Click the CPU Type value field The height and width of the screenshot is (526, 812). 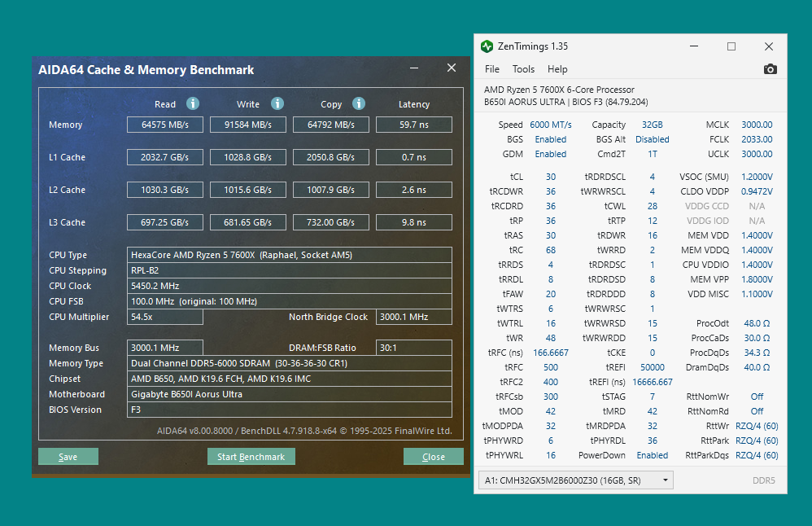pyautogui.click(x=289, y=255)
